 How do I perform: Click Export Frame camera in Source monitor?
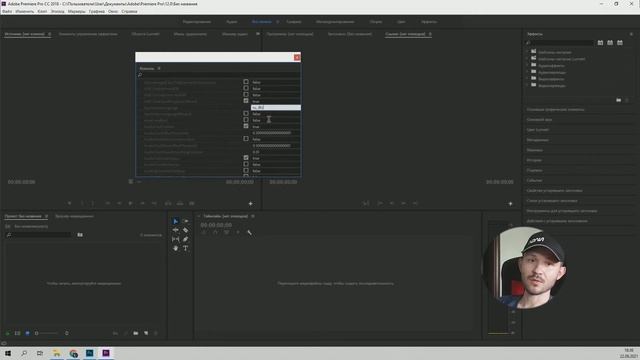click(x=191, y=203)
